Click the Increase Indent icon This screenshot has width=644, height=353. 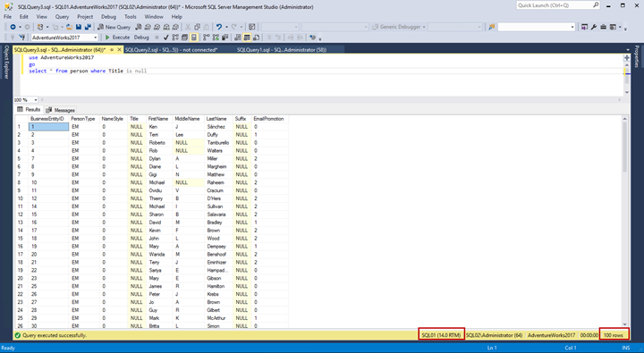tap(300, 38)
